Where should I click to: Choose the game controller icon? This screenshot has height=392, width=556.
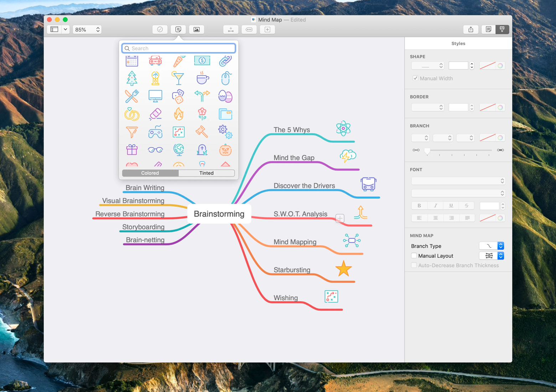(155, 132)
